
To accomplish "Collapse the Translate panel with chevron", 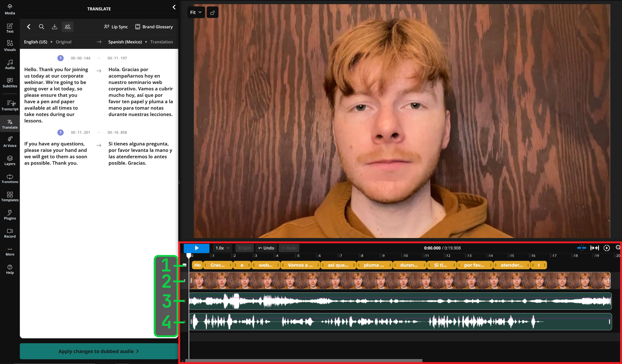I will pos(174,7).
